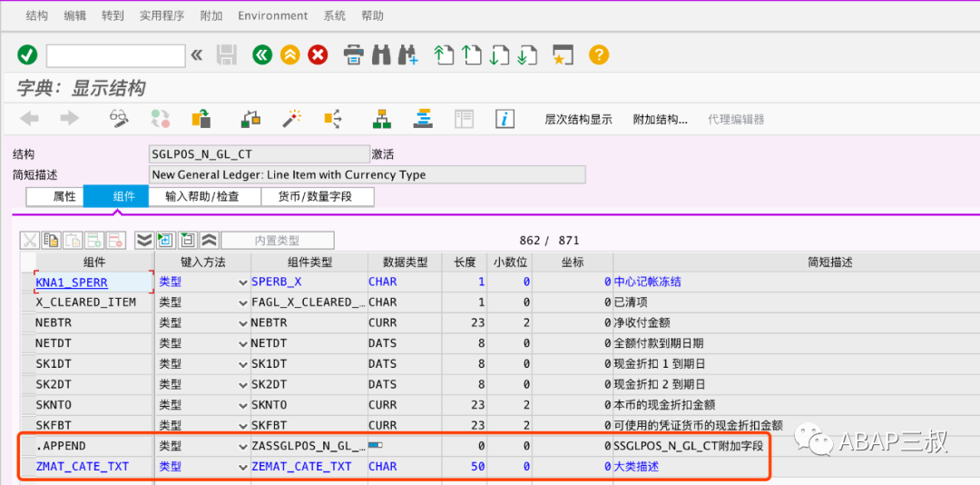Click the grayed Back arrow in application toolbar

[29, 118]
